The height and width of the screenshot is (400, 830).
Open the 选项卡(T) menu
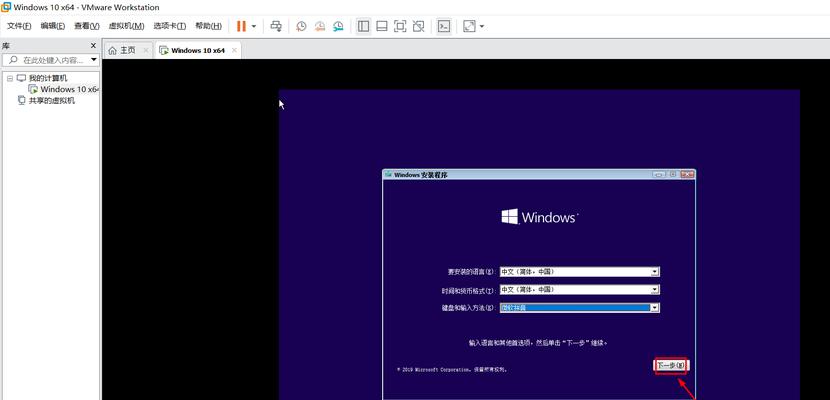[170, 26]
